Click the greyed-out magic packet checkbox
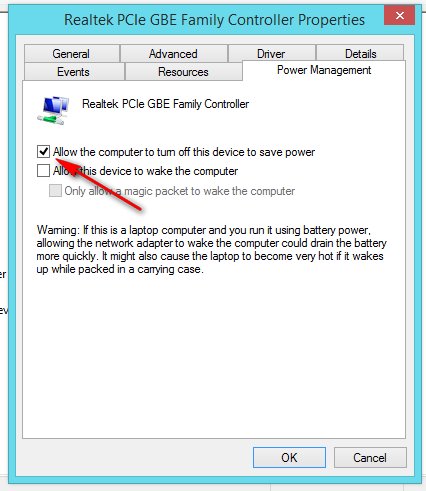This screenshot has height=491, width=426. pos(55,191)
